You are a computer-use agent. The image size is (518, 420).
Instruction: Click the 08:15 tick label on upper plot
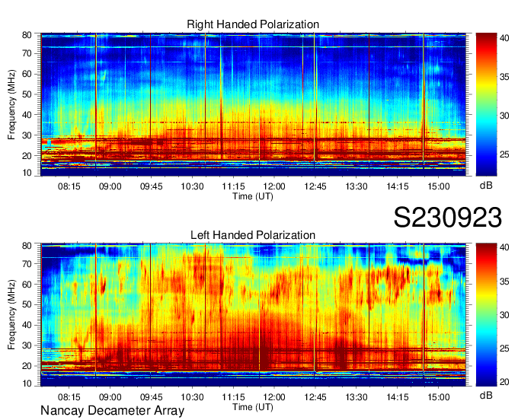[x=69, y=186]
